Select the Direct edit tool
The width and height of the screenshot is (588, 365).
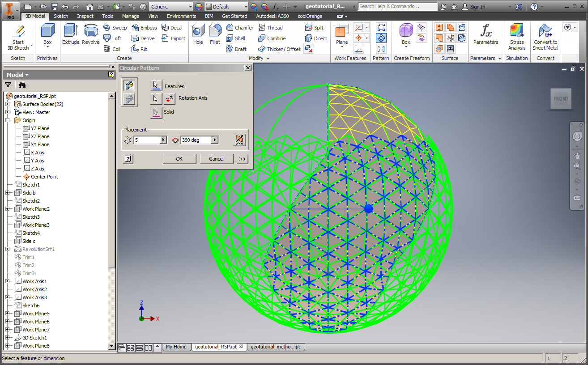tap(316, 38)
